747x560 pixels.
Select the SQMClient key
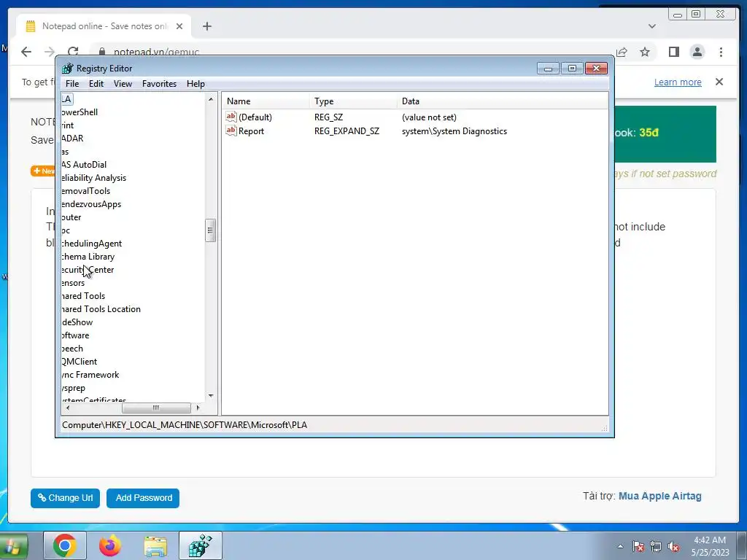click(80, 362)
